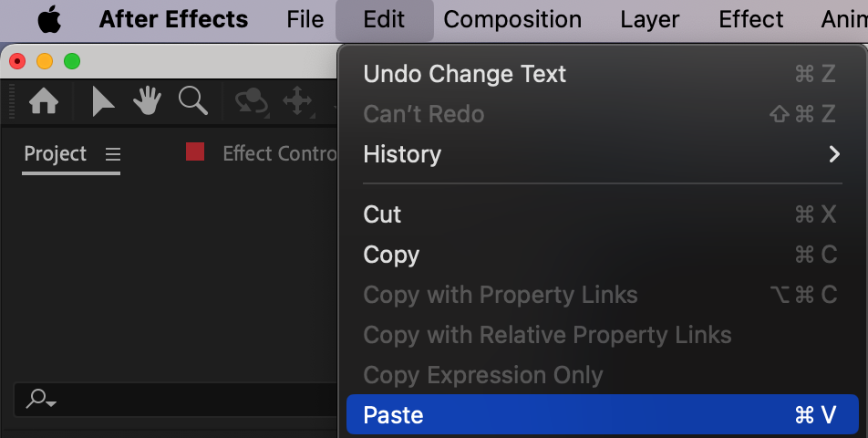Select the Hand tool

click(148, 101)
